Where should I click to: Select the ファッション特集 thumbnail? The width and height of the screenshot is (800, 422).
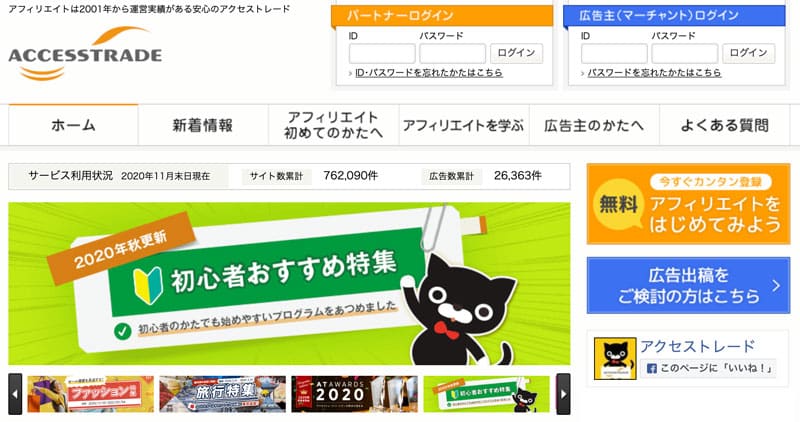[x=90, y=394]
